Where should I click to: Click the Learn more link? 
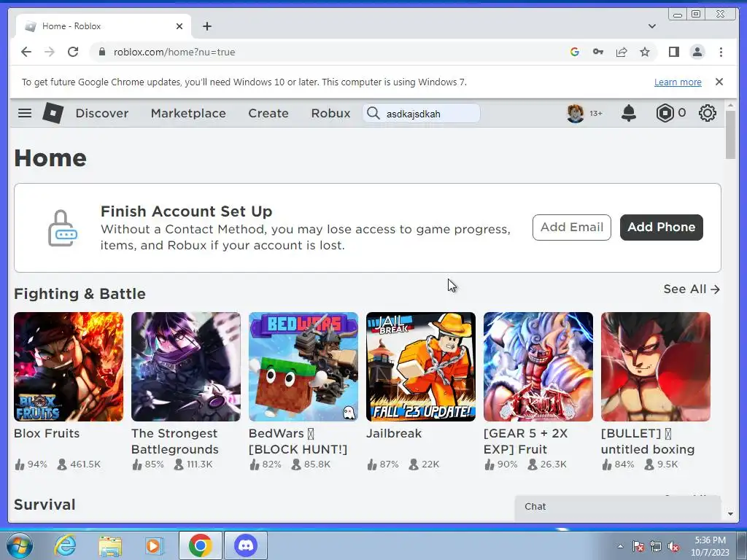tap(678, 82)
